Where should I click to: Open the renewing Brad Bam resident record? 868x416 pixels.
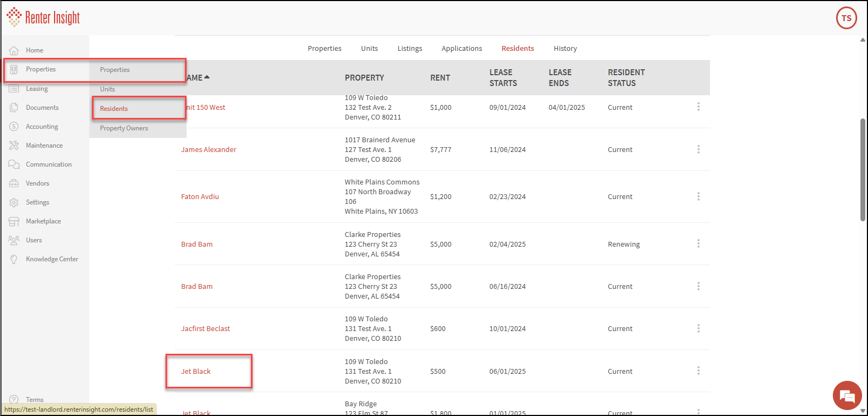(x=197, y=245)
